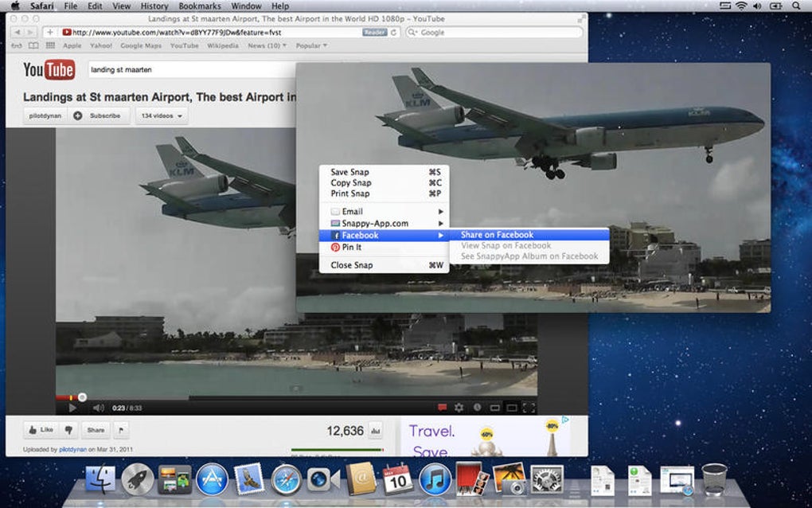Click the thumbs up Like button
812x508 pixels.
(x=41, y=430)
